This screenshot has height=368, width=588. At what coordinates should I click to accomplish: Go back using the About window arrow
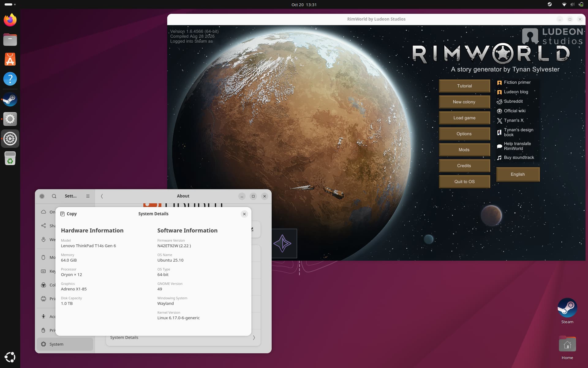[x=102, y=196]
